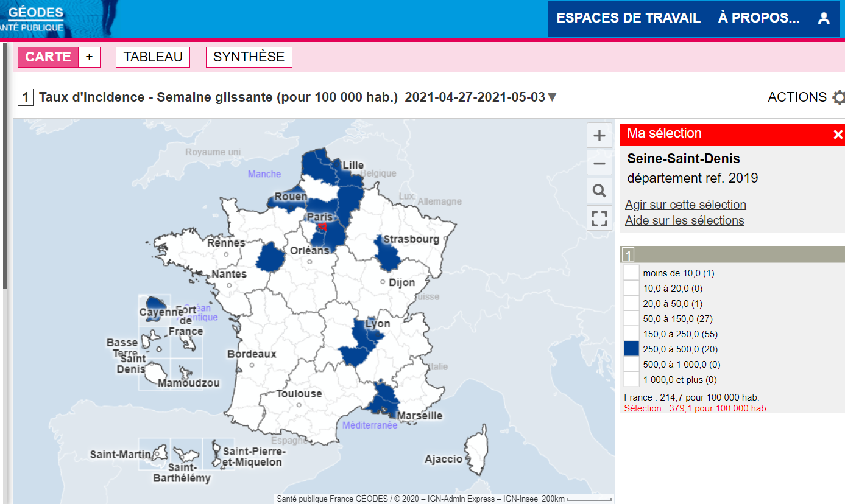The image size is (845, 504).
Task: Click swatch for 500,0 à 1 000,0
Action: [x=632, y=364]
